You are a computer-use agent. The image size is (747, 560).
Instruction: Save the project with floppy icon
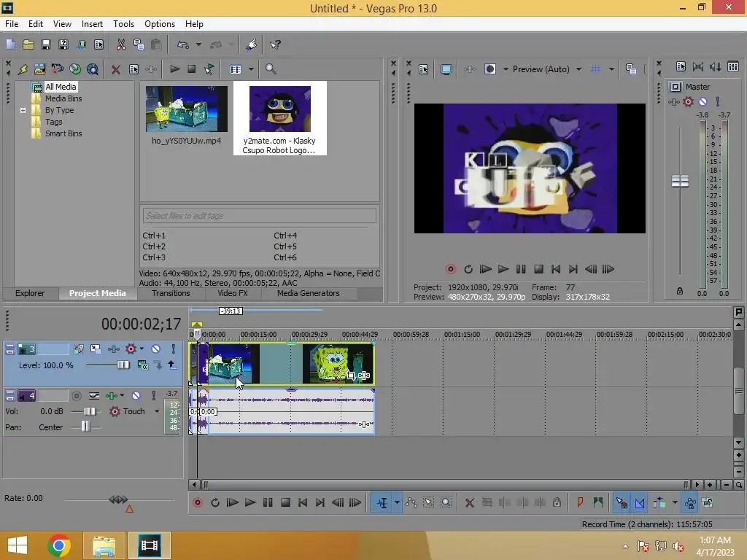[46, 44]
